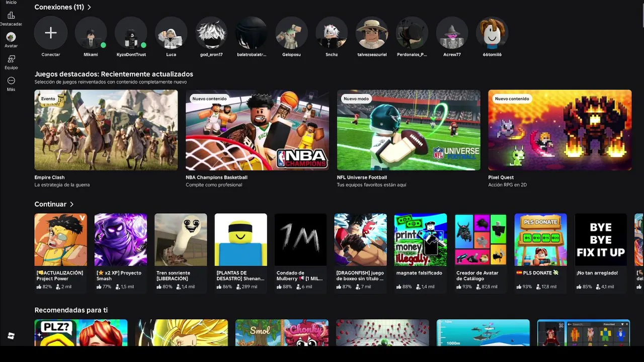644x362 pixels.
Task: Open KyzoDontTrust's avatar profile
Action: pos(131,33)
